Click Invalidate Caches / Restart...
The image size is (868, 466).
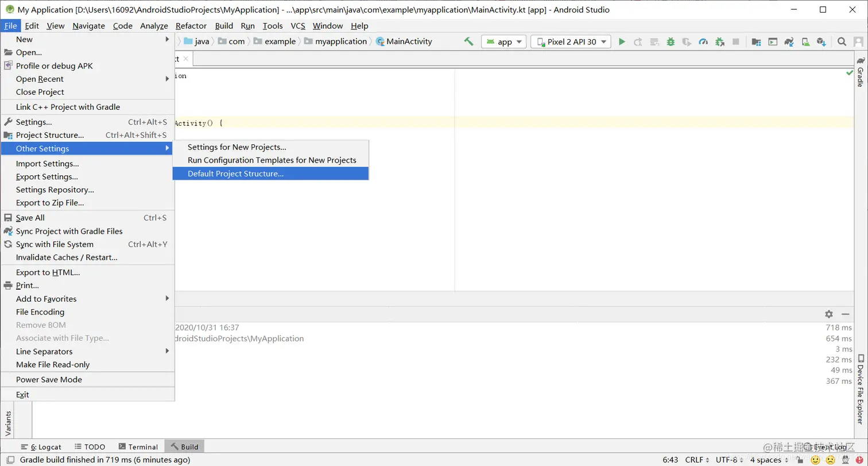(87, 257)
